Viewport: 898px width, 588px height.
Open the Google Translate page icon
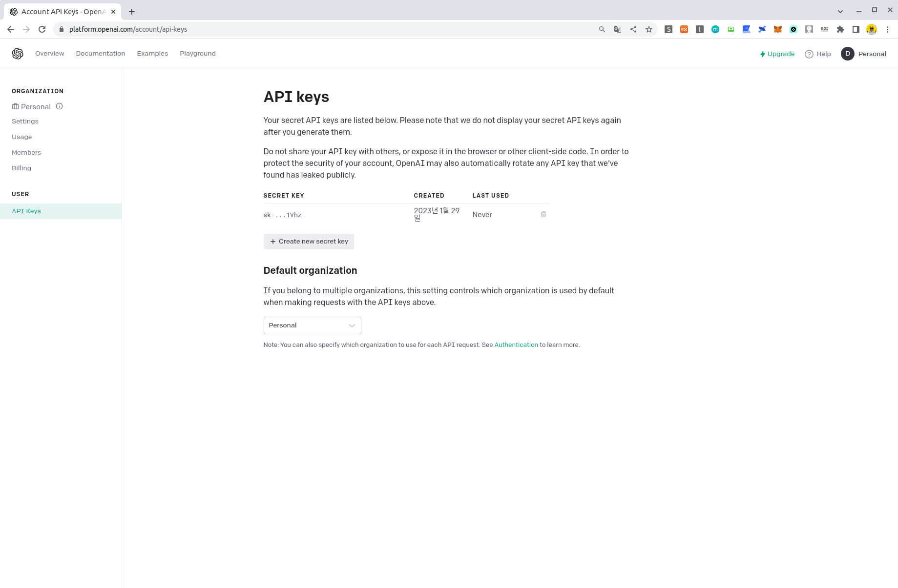tap(617, 29)
